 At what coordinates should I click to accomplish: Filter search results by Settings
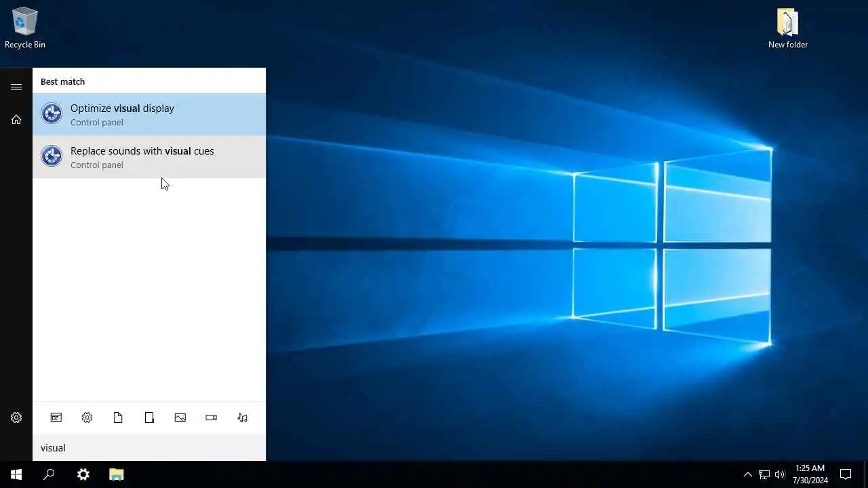coord(87,418)
